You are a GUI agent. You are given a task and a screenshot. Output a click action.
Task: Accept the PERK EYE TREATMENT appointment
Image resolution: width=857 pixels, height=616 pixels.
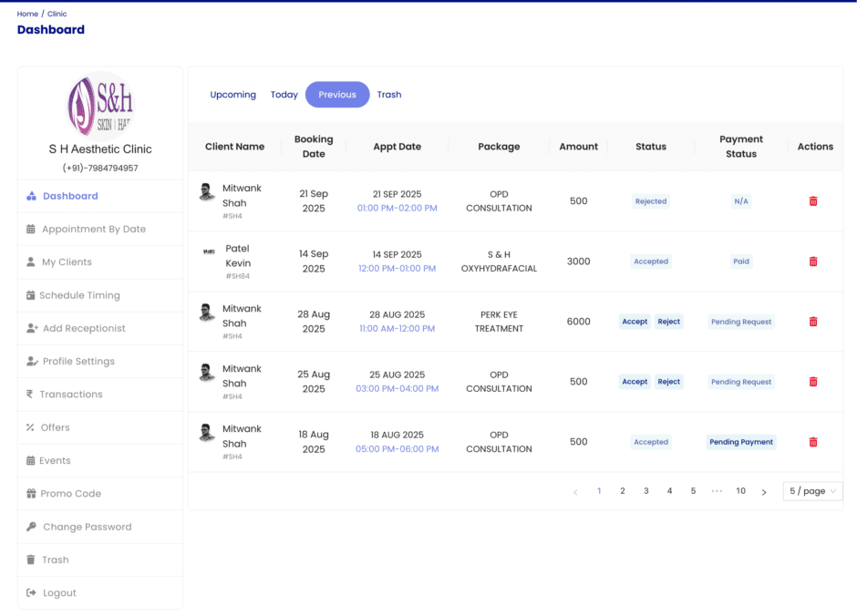635,322
